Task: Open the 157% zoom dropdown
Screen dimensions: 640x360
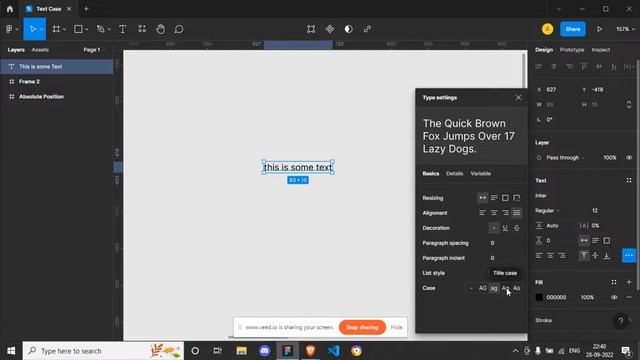Action: (625, 29)
